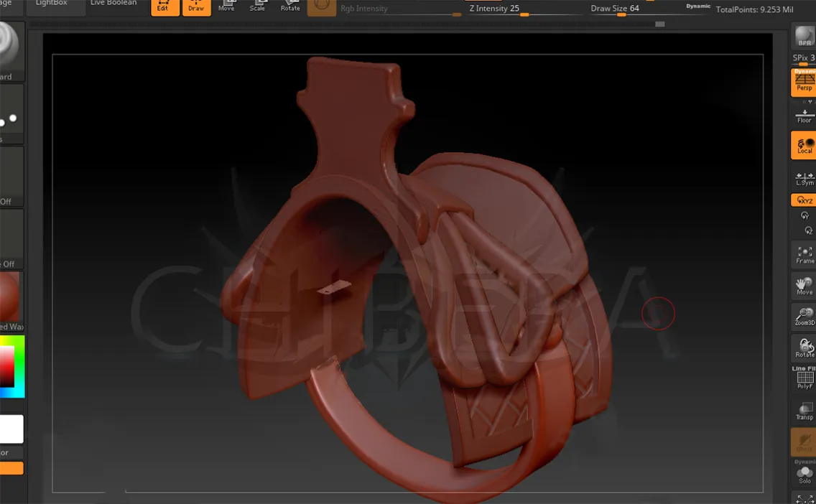Click the Frame icon
This screenshot has width=816, height=504.
(804, 254)
